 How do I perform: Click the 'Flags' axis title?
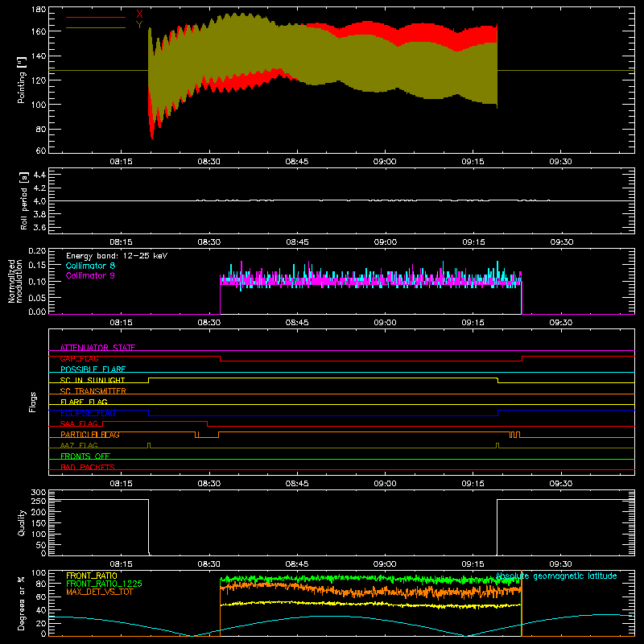click(x=33, y=402)
